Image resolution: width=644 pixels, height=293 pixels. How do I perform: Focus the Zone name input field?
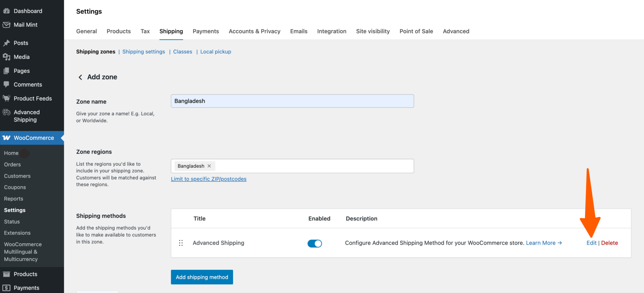click(292, 101)
